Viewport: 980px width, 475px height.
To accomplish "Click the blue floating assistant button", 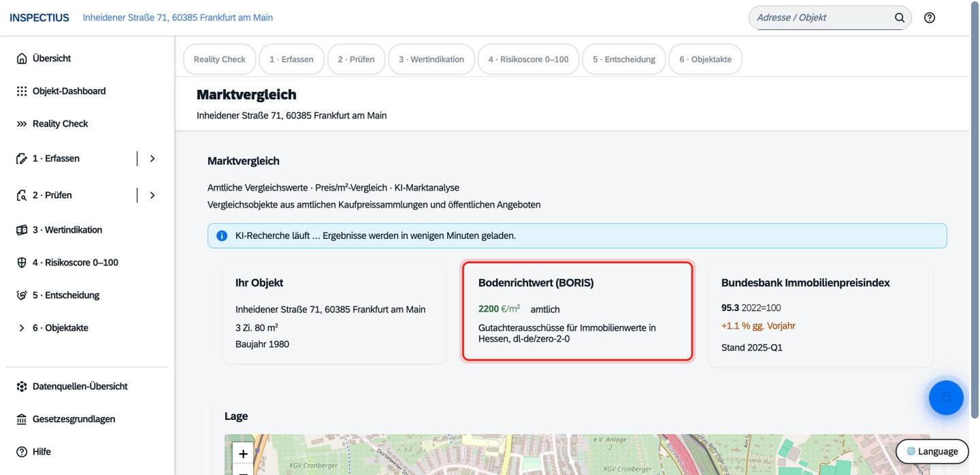I will pos(946,397).
